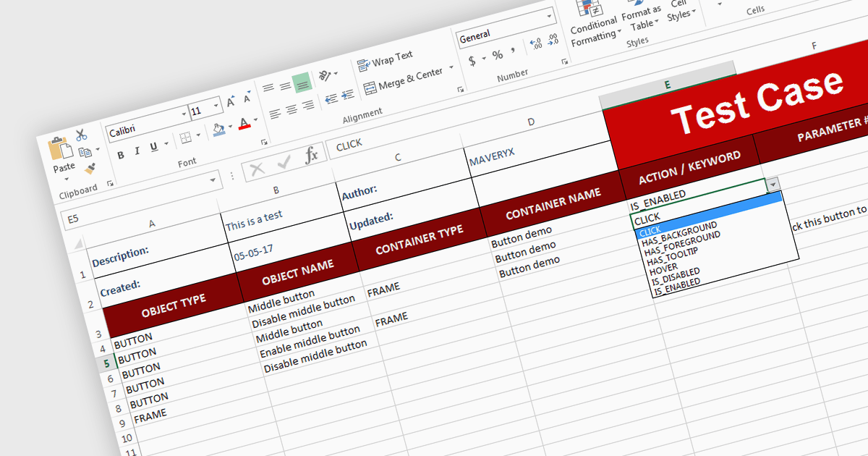Click the Comma Style icon
Screen dimensions: 868x456
pyautogui.click(x=514, y=51)
